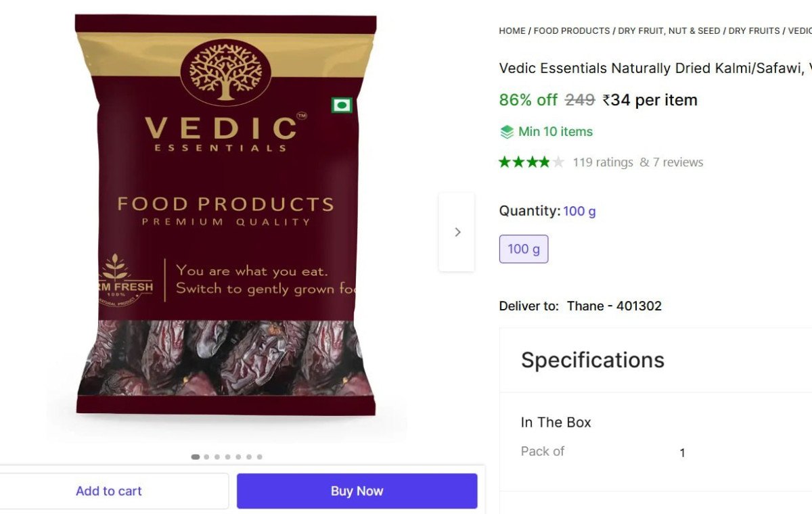Click the green rating star nearest the ratings count
The width and height of the screenshot is (812, 514).
546,162
